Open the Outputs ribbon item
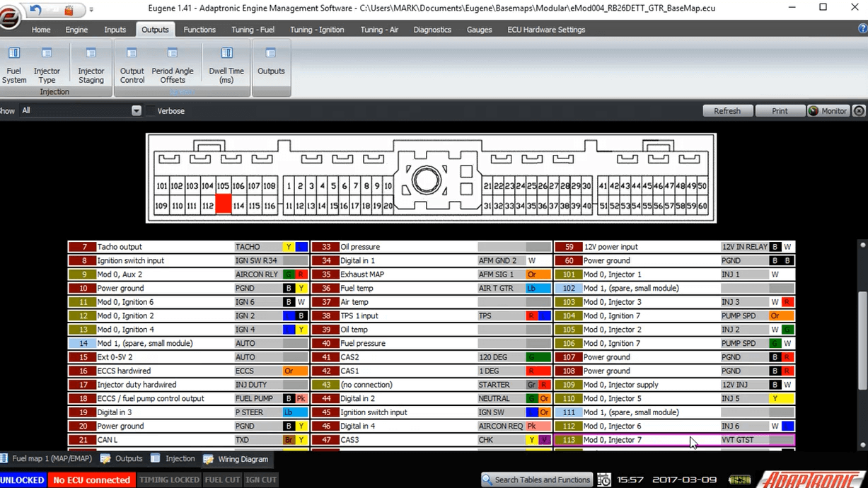868x488 pixels. (271, 62)
